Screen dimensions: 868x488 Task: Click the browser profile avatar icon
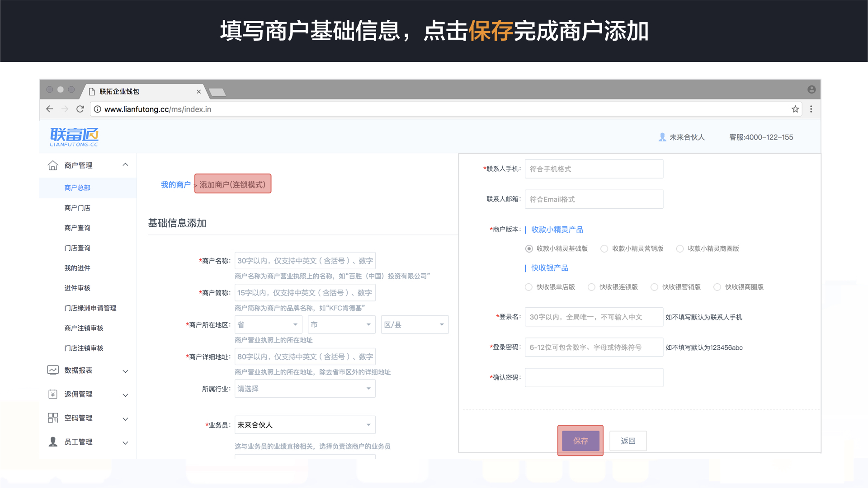[x=811, y=89]
